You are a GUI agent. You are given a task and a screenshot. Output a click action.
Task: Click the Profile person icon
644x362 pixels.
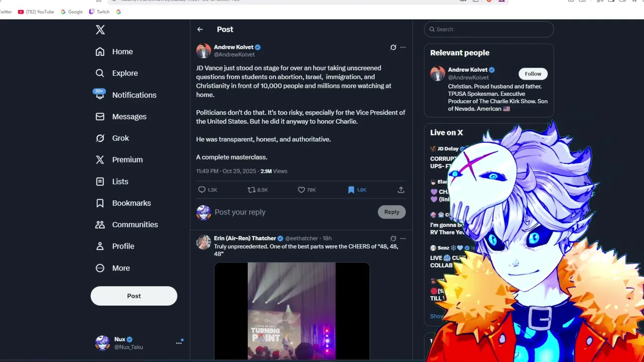(x=100, y=246)
